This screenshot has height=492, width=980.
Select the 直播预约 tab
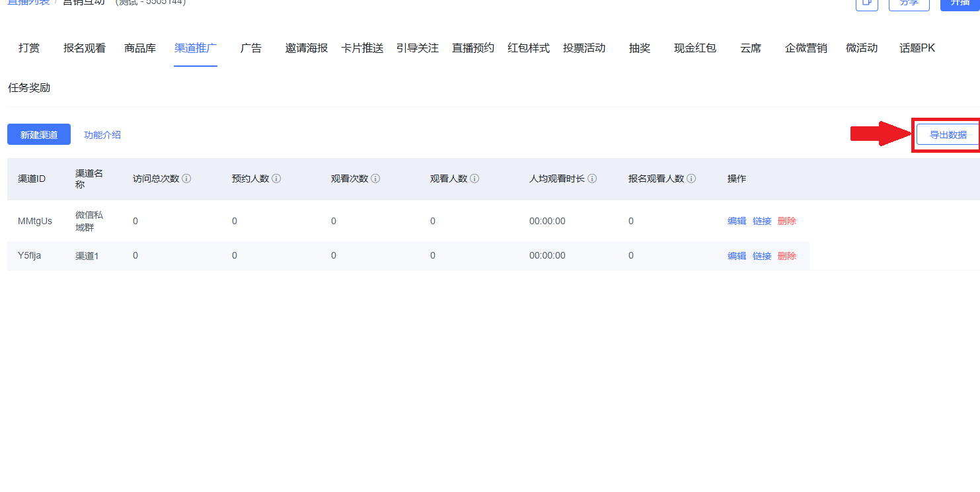point(473,48)
